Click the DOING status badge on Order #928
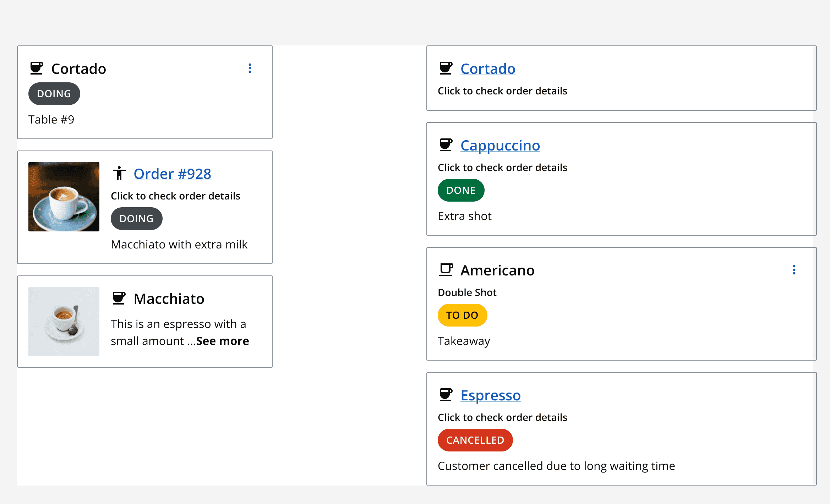Viewport: 830px width, 504px height. [x=136, y=218]
